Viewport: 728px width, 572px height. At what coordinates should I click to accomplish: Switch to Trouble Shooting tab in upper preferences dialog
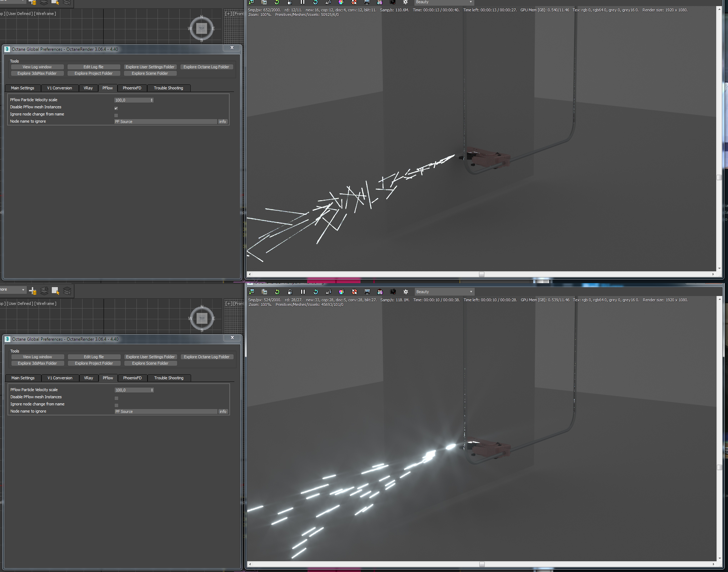(168, 88)
